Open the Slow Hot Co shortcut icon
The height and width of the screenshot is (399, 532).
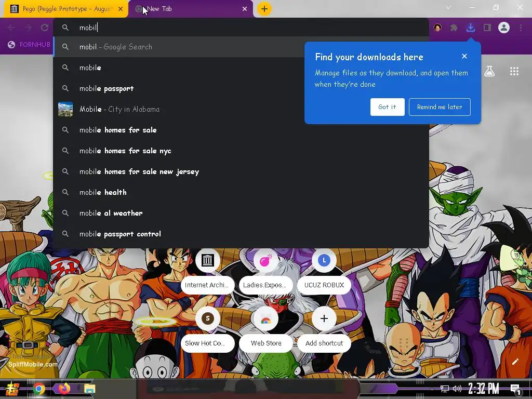207,318
